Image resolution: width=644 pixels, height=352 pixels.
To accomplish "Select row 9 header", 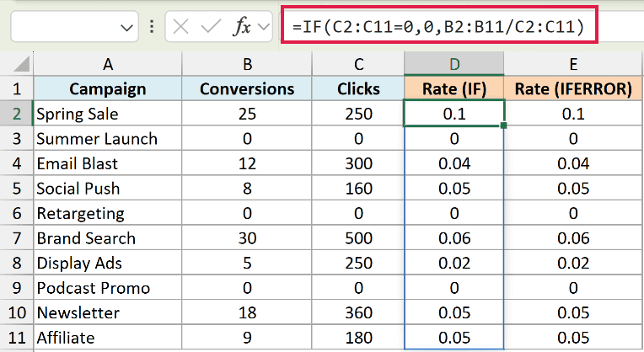I will [x=16, y=288].
